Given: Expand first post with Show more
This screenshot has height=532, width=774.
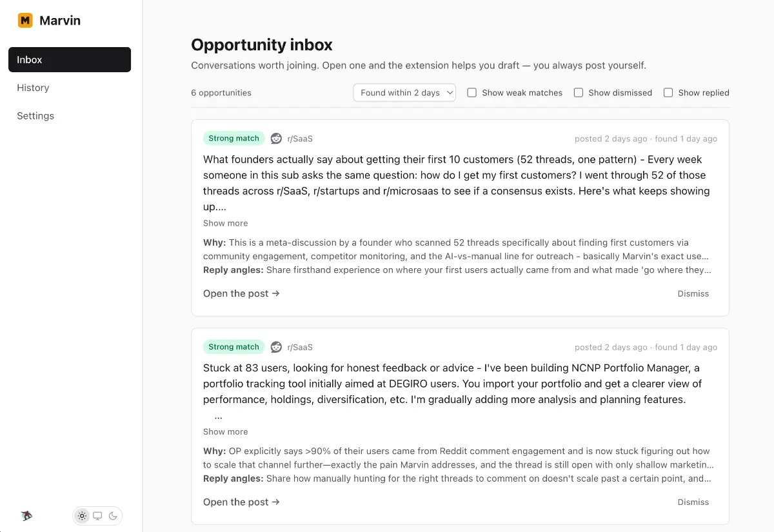Looking at the screenshot, I should pos(225,223).
